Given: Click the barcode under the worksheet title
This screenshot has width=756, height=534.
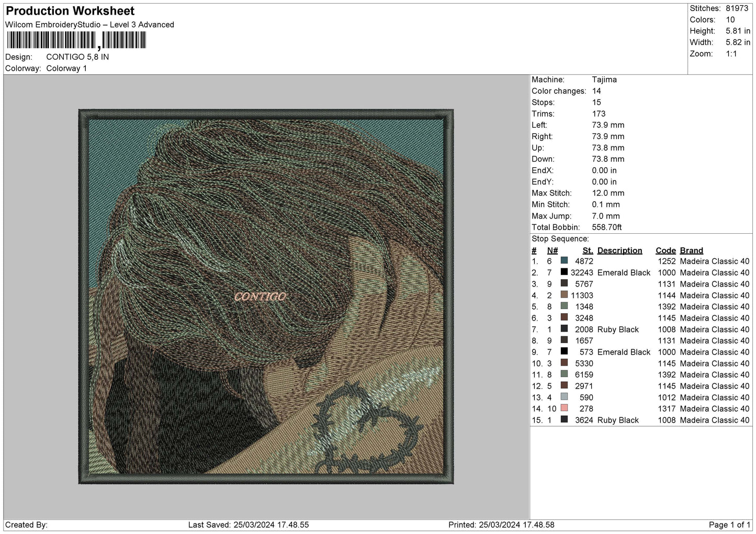Looking at the screenshot, I should [x=76, y=41].
